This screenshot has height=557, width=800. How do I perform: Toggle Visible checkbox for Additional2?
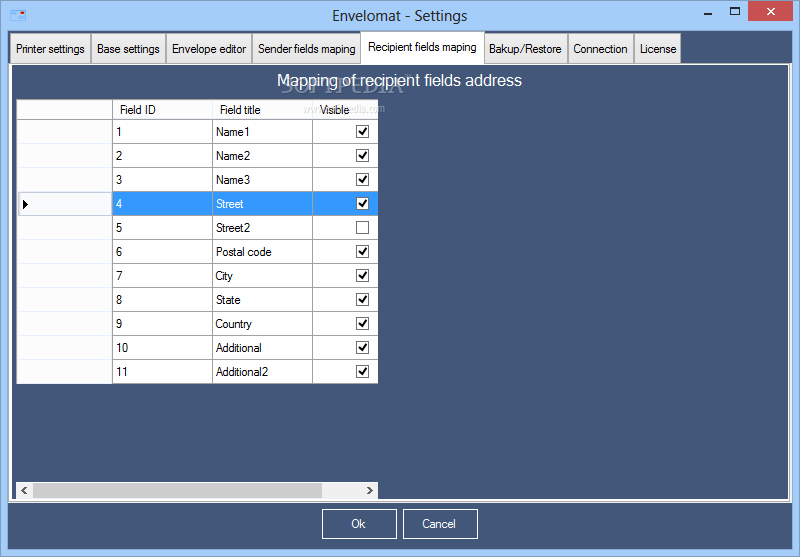362,371
